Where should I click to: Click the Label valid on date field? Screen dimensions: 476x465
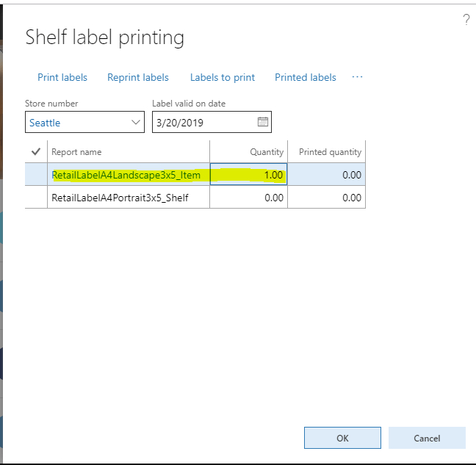point(203,123)
